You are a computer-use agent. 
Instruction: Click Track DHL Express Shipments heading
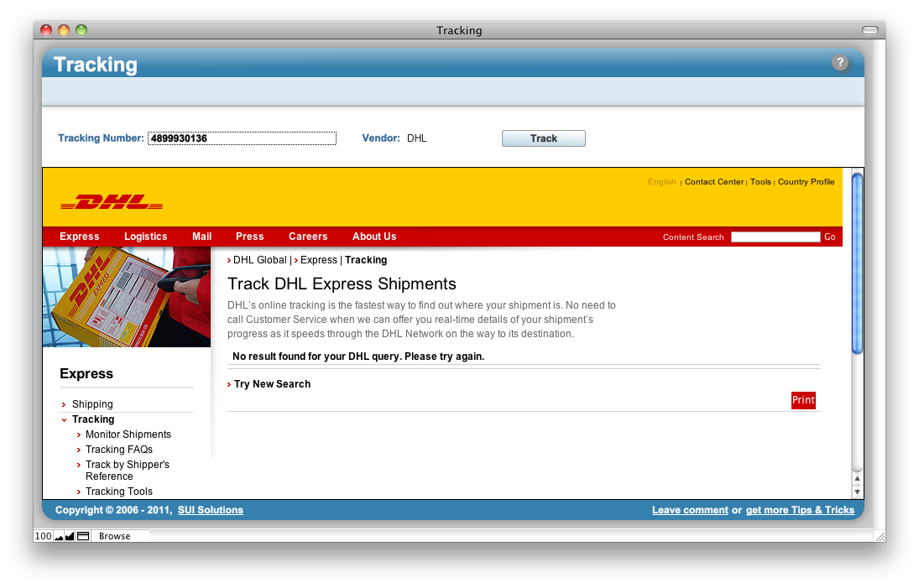(x=342, y=284)
